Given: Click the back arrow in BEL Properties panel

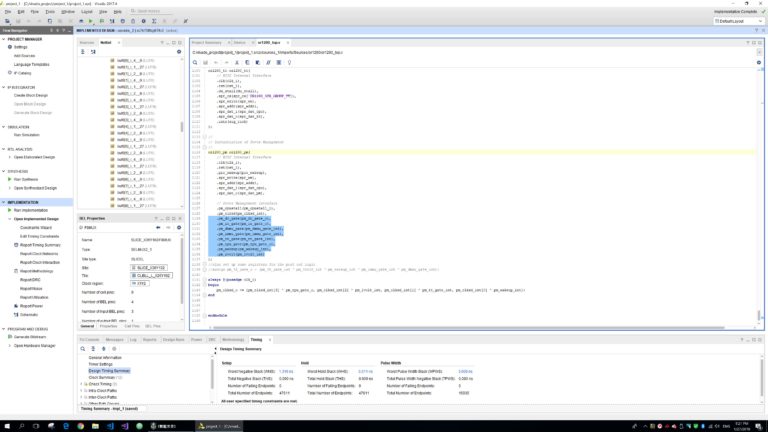Looking at the screenshot, I should click(158, 228).
